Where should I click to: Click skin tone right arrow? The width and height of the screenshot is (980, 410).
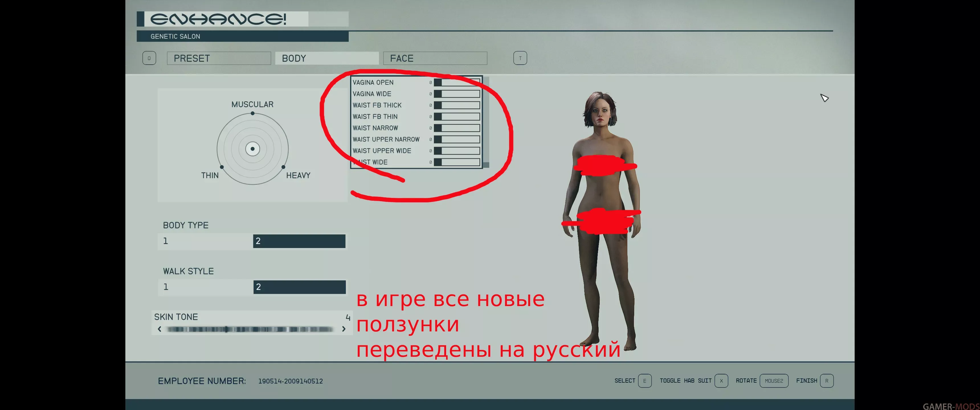[344, 329]
